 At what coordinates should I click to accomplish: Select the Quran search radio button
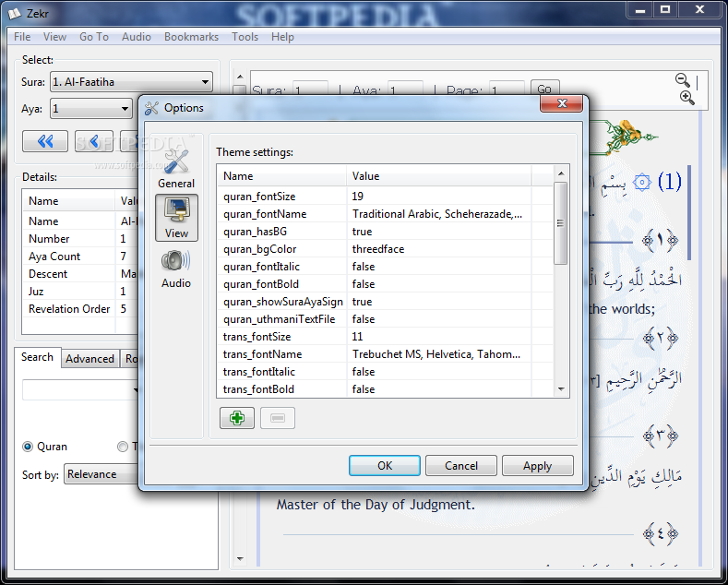coord(28,447)
